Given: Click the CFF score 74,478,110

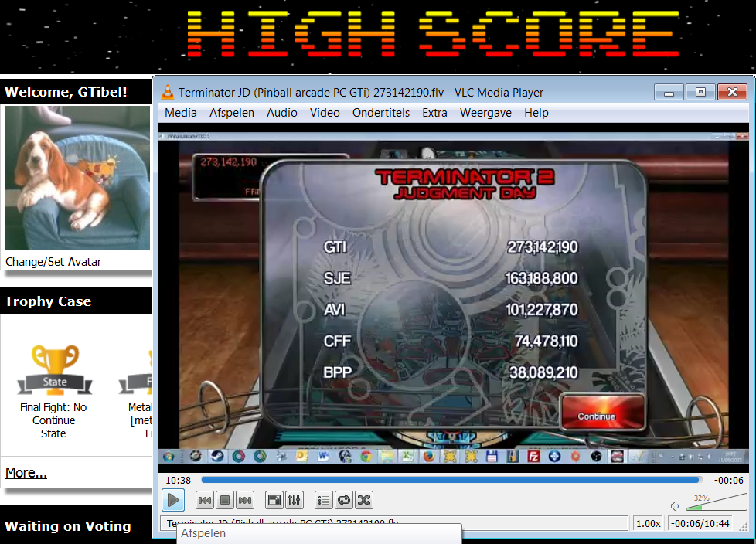Looking at the screenshot, I should [547, 341].
